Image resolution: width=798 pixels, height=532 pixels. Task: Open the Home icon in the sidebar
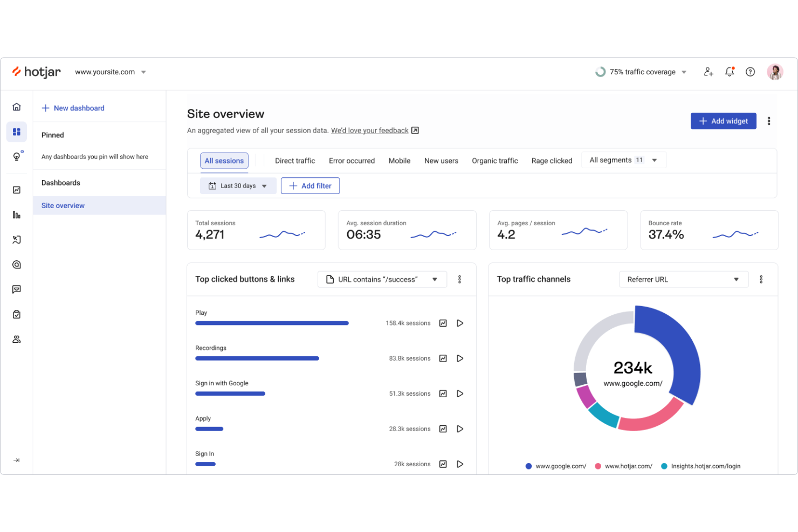(x=16, y=106)
